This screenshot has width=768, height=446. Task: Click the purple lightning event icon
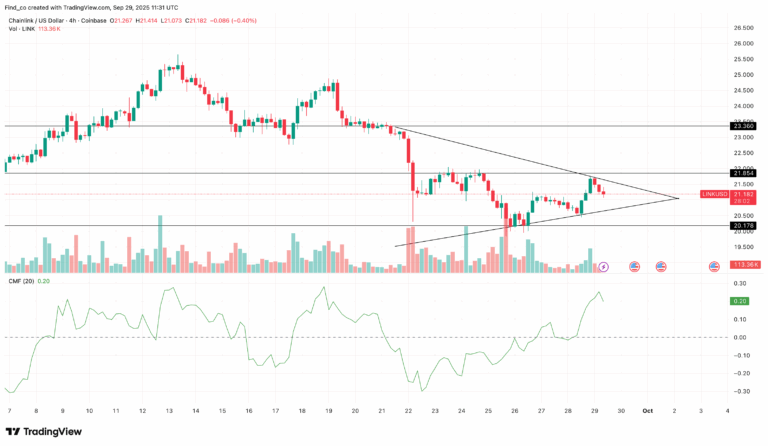coord(603,267)
